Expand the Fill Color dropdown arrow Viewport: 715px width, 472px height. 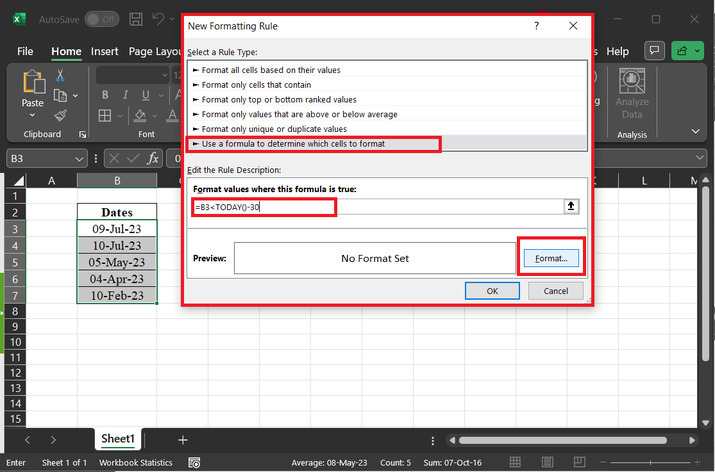(x=155, y=116)
